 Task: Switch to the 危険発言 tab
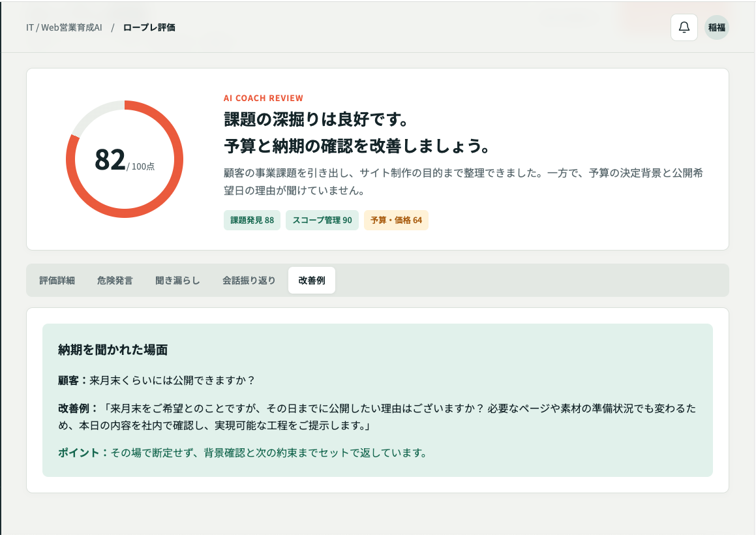pos(115,281)
